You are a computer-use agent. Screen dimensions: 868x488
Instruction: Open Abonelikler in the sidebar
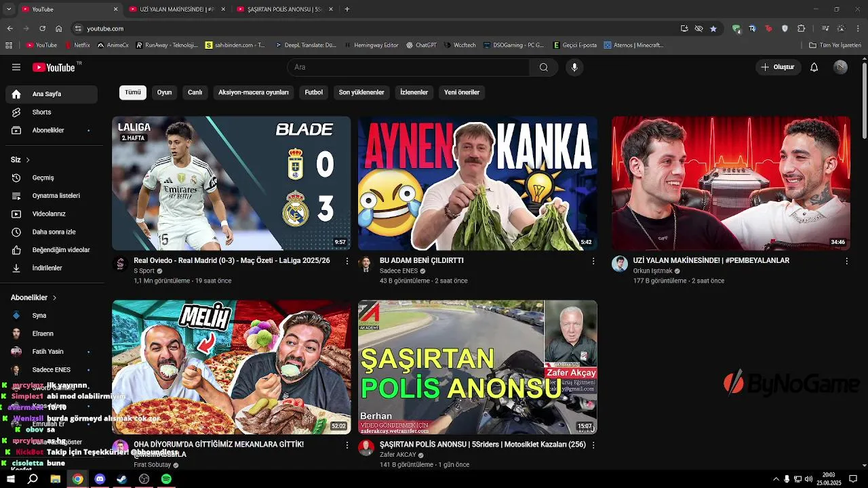[x=52, y=130]
